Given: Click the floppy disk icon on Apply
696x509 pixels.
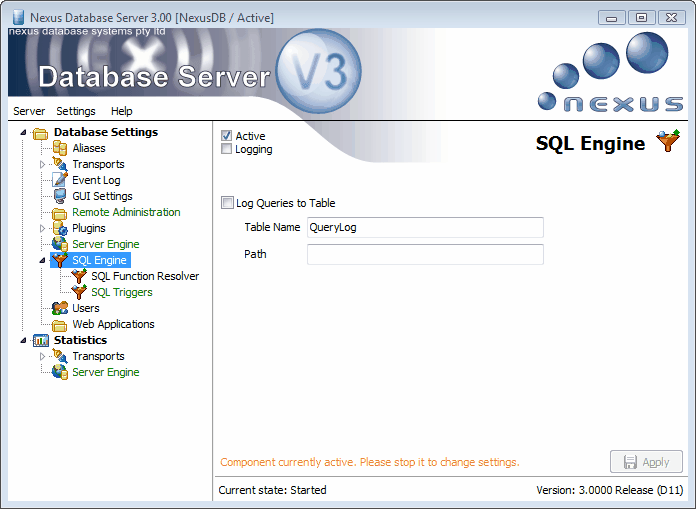Looking at the screenshot, I should point(630,462).
